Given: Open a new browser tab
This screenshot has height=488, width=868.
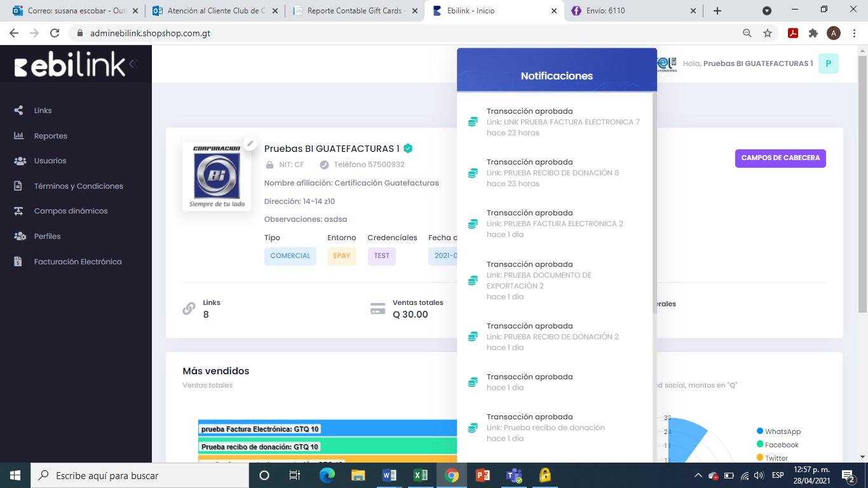Looking at the screenshot, I should [717, 11].
